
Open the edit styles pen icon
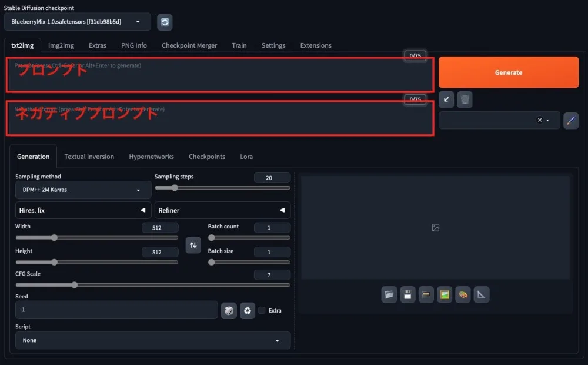coord(571,121)
